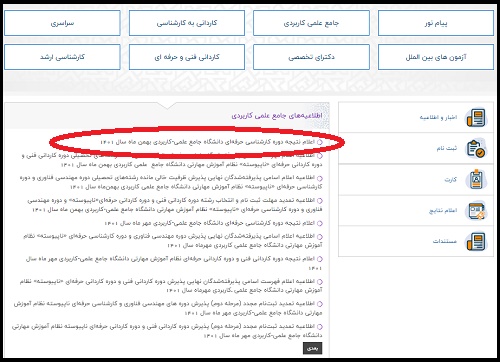Open اخبار و اطلاعیه sidebar menu item

416,117
